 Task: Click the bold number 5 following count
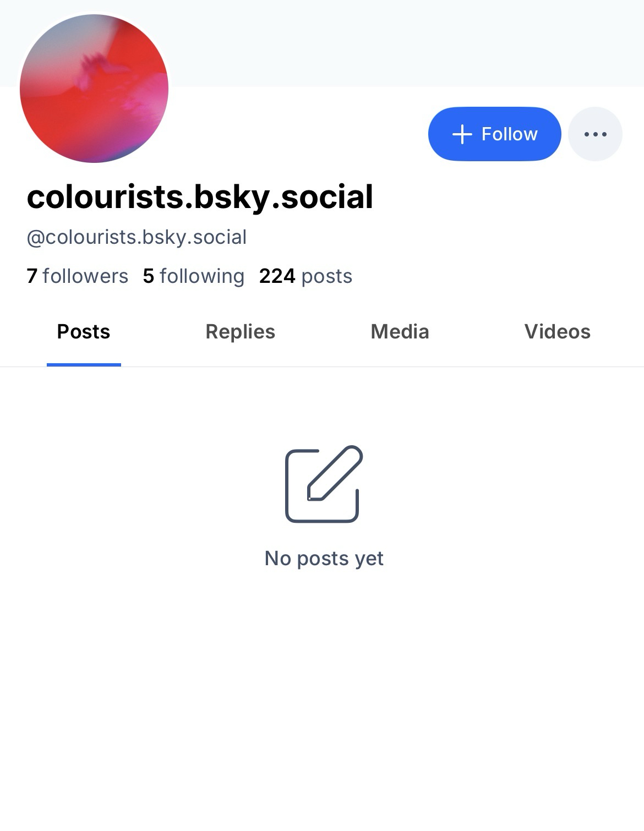(148, 276)
